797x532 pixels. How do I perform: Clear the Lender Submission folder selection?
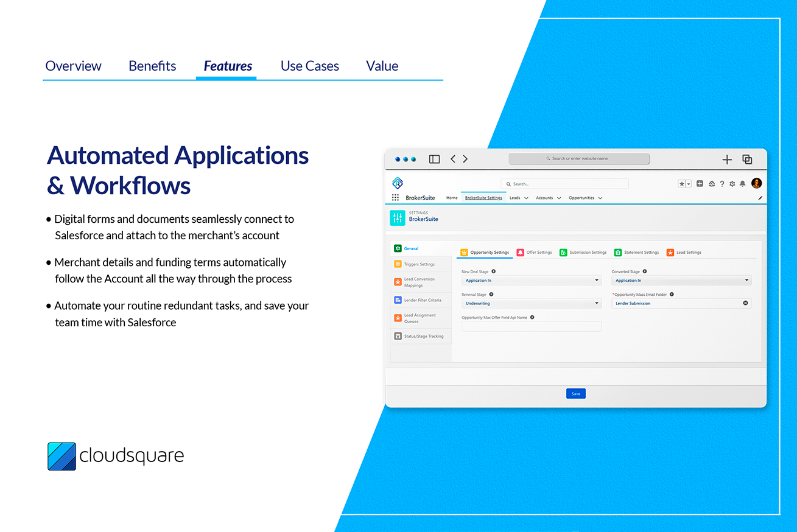tap(745, 303)
